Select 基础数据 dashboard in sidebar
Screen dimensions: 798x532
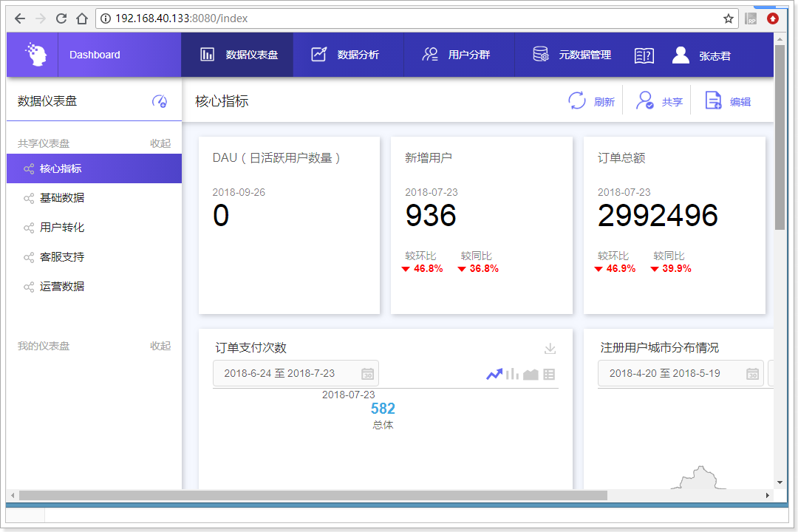coord(61,198)
